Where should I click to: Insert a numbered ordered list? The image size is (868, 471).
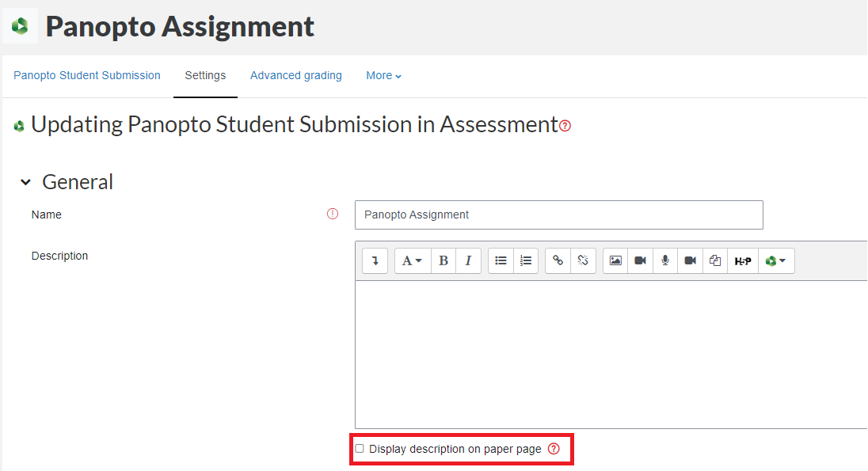coord(526,260)
